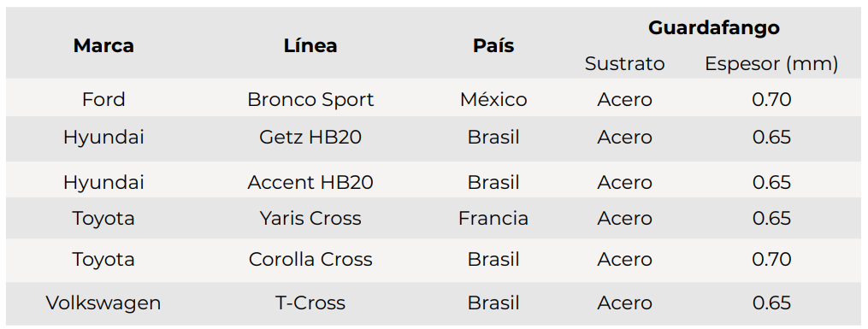Click Brasil in the Getz HB20 row
Screen dimensions: 868x329
493,137
